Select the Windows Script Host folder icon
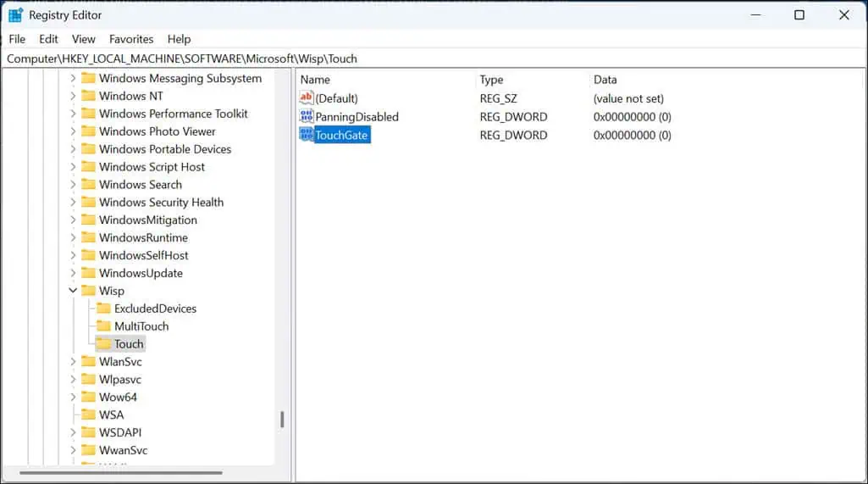 tap(88, 167)
